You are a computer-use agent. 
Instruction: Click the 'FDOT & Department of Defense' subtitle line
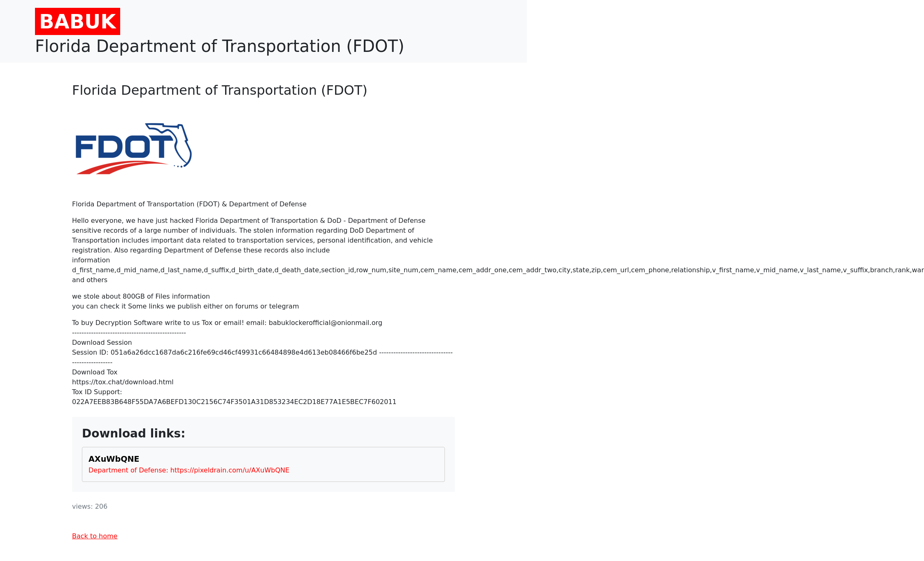[189, 204]
